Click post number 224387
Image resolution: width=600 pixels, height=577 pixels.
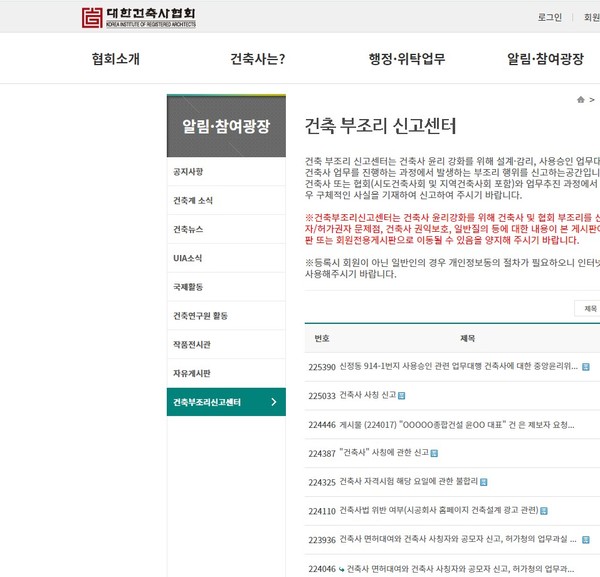pyautogui.click(x=322, y=454)
